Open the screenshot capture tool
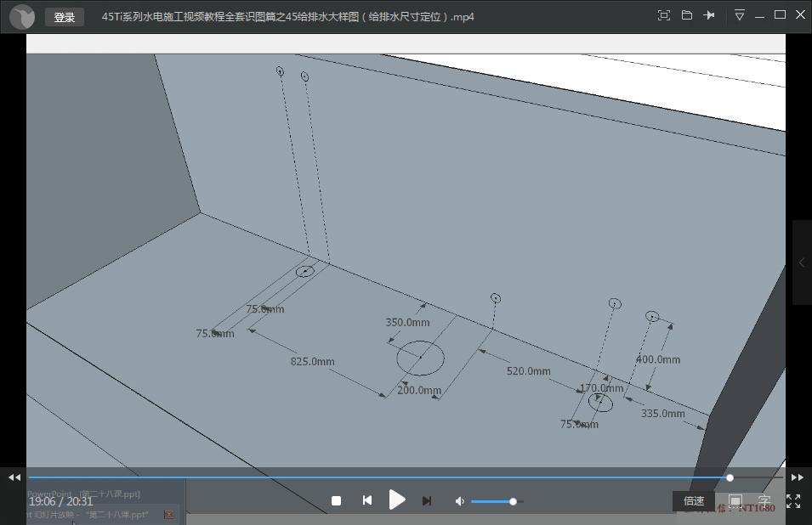 [664, 15]
